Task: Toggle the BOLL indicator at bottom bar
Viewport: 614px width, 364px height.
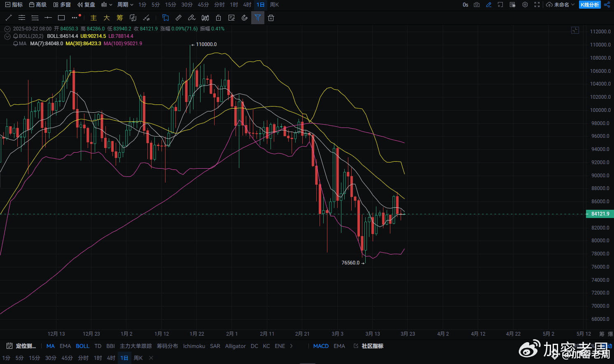Action: coord(82,346)
